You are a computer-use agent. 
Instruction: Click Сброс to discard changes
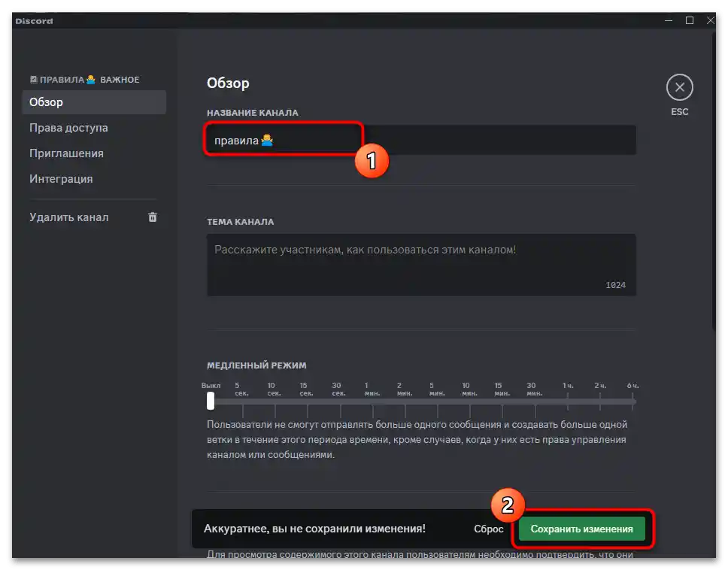click(488, 529)
